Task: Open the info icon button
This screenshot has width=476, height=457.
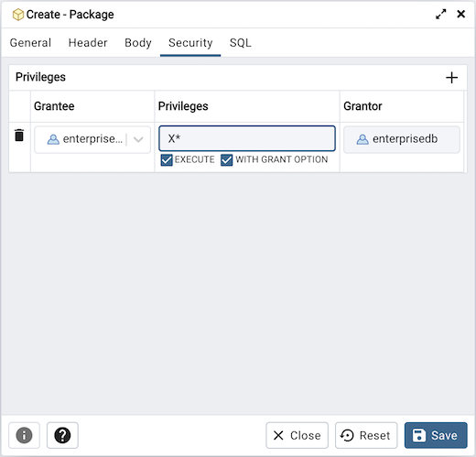Action: 24,435
